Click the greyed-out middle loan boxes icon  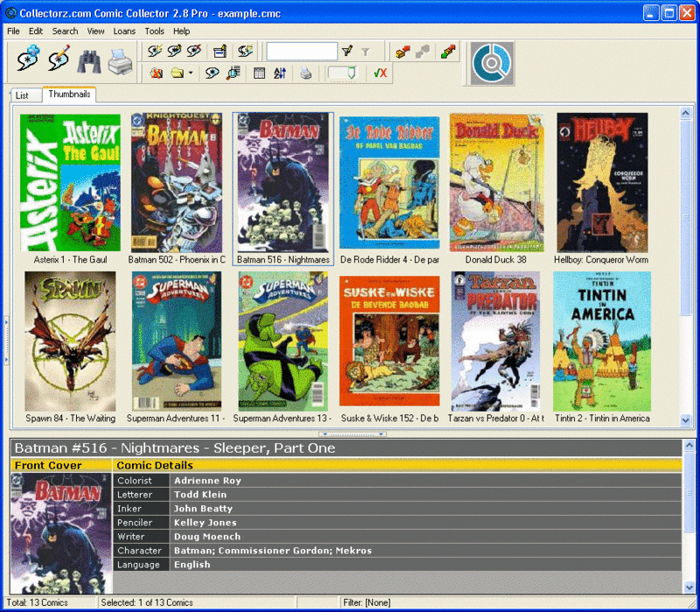click(423, 52)
